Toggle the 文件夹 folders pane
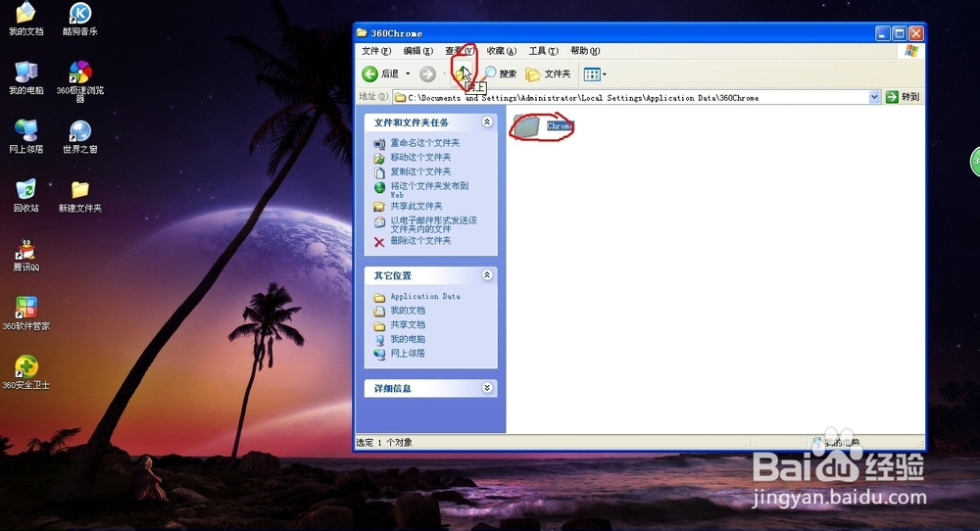 [x=548, y=74]
